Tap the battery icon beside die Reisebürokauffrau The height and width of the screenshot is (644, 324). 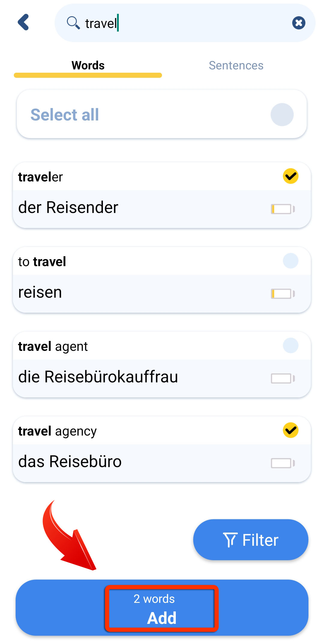tap(283, 378)
